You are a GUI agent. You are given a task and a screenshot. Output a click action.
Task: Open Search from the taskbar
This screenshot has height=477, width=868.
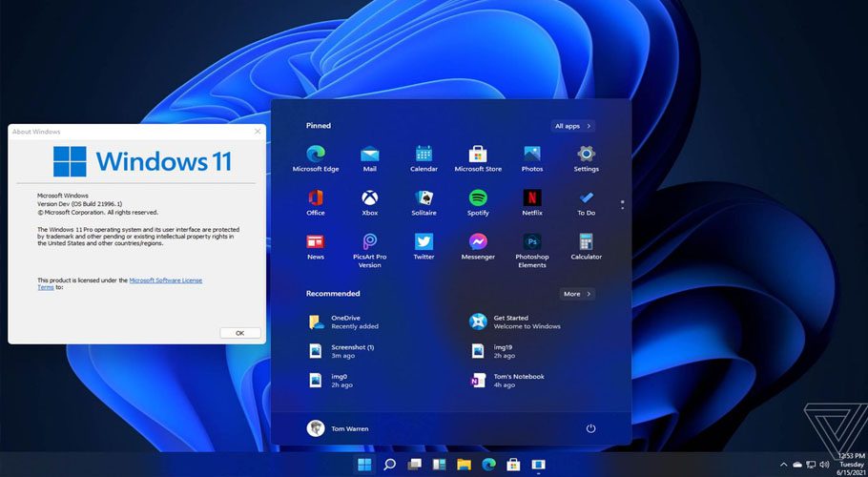pos(390,465)
